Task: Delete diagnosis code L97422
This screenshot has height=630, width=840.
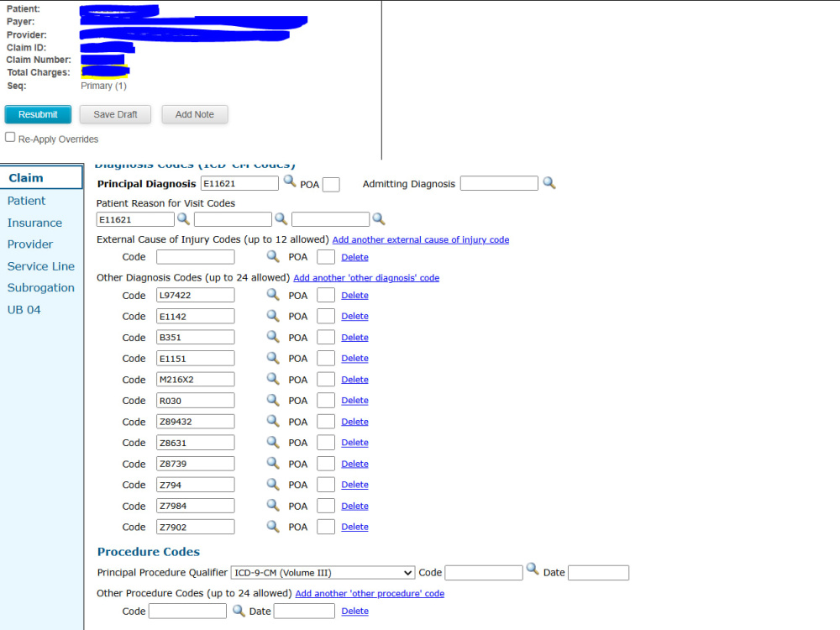Action: (x=354, y=295)
